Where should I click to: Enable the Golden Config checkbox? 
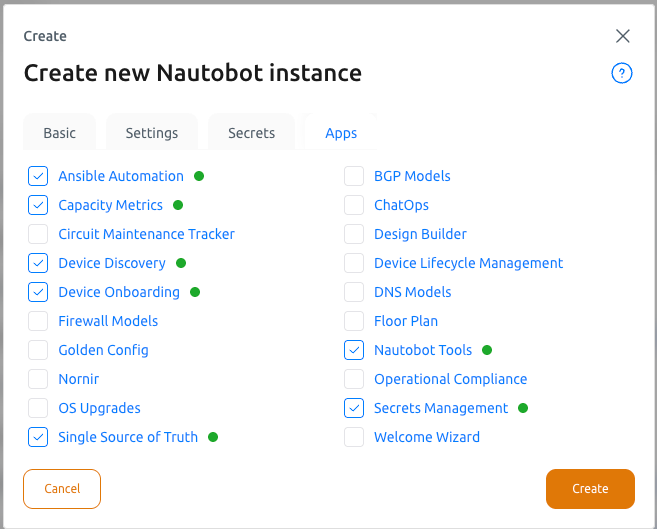[x=38, y=350]
